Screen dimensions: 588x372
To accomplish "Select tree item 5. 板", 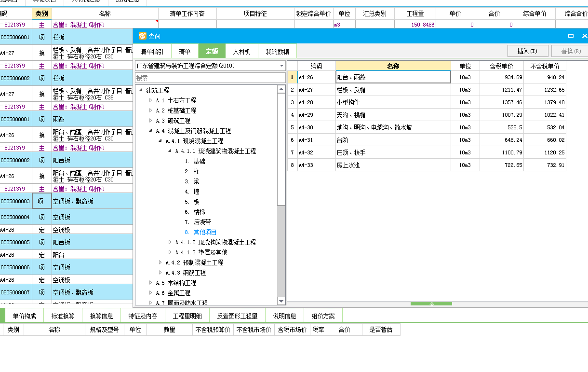I will [x=192, y=202].
